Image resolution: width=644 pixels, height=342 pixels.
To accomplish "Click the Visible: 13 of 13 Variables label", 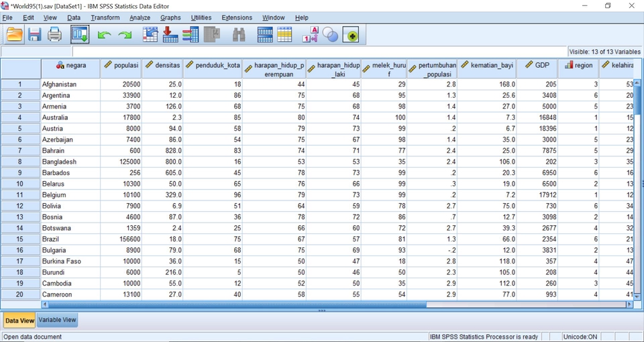I will click(x=604, y=52).
